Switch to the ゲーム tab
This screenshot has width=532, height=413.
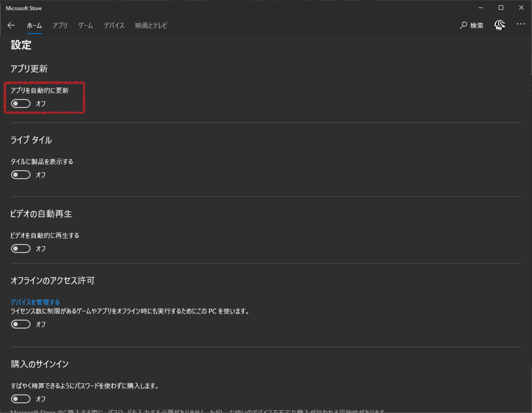pos(86,25)
